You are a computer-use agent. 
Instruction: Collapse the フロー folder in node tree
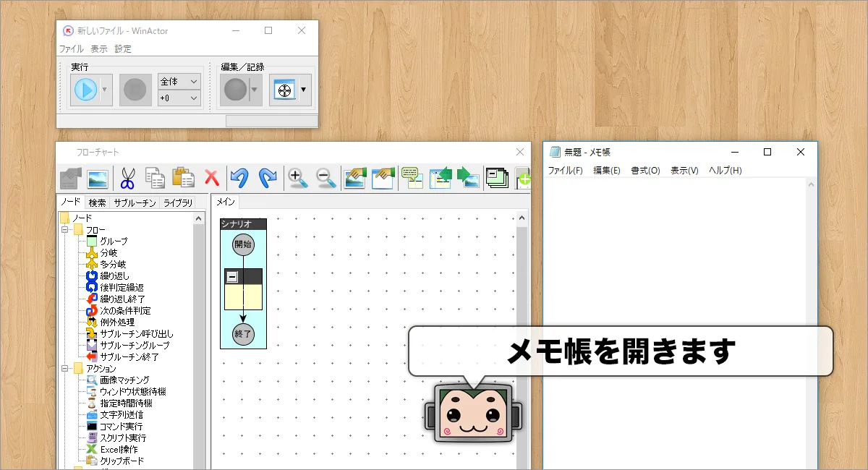tap(64, 230)
